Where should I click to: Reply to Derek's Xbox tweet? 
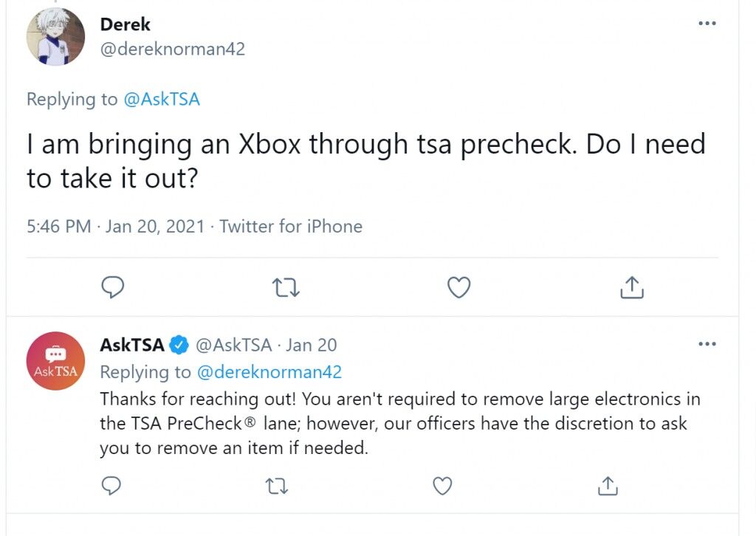tap(113, 287)
